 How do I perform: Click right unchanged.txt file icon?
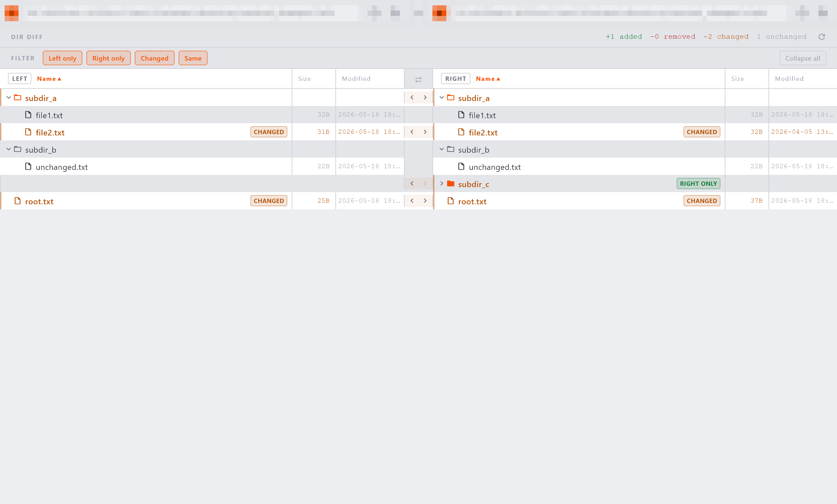click(x=461, y=167)
